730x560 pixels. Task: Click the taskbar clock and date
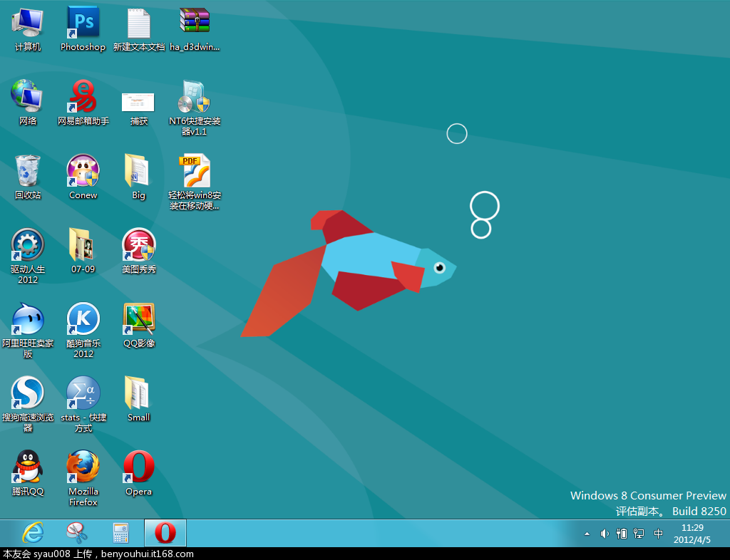[692, 534]
